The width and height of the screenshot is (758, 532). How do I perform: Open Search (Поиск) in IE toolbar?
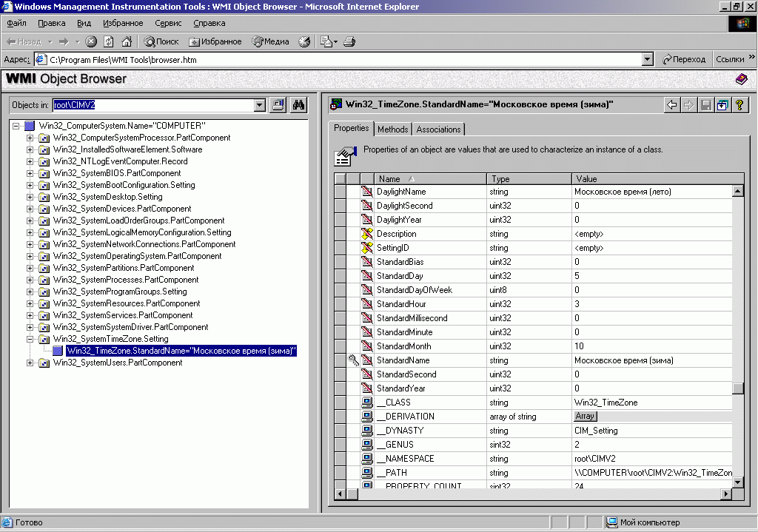coord(162,41)
